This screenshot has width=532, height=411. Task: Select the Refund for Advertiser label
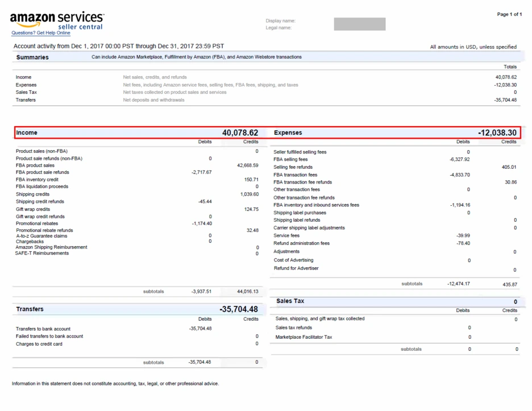click(296, 268)
